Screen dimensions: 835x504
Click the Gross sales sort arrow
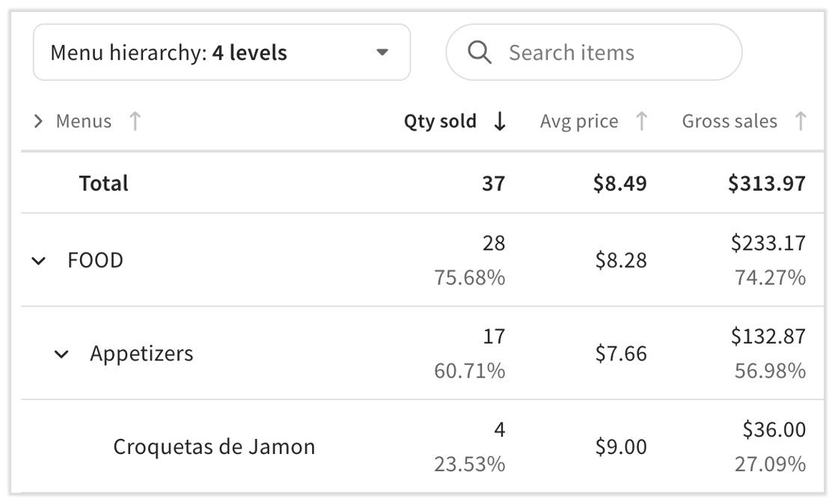[x=800, y=122]
